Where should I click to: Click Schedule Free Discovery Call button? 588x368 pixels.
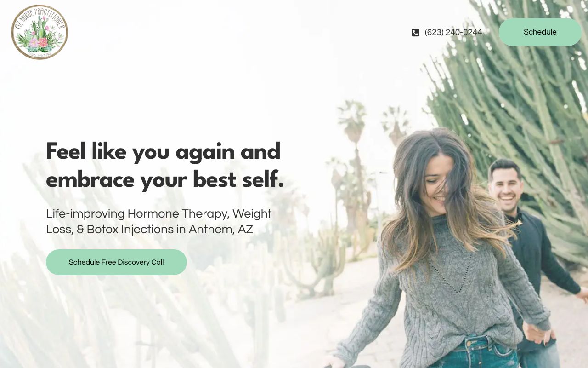pyautogui.click(x=116, y=262)
